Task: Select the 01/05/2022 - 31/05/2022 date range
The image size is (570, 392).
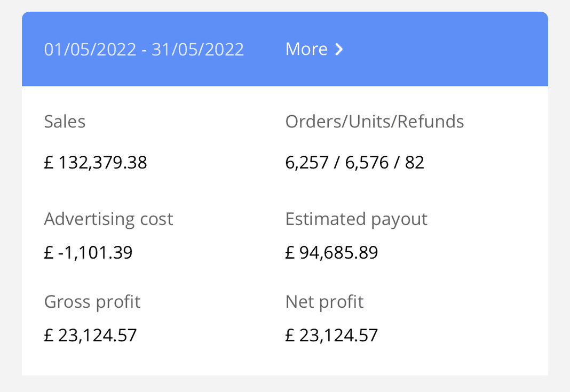Action: [x=144, y=49]
